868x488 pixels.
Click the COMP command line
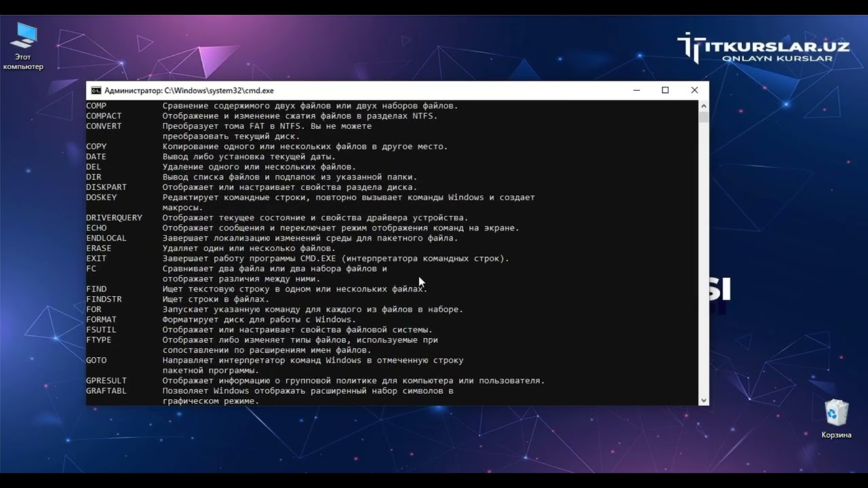(272, 106)
